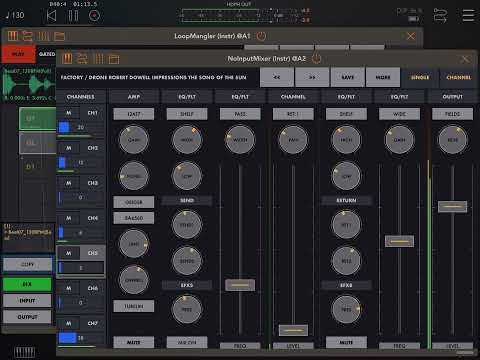Click the OUTPUT LEVEL fader handle
480x360 pixels.
(x=452, y=207)
